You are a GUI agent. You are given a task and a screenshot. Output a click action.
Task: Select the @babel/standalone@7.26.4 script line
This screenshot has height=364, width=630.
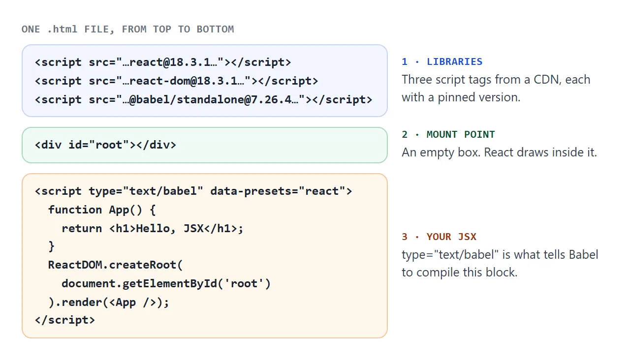204,99
